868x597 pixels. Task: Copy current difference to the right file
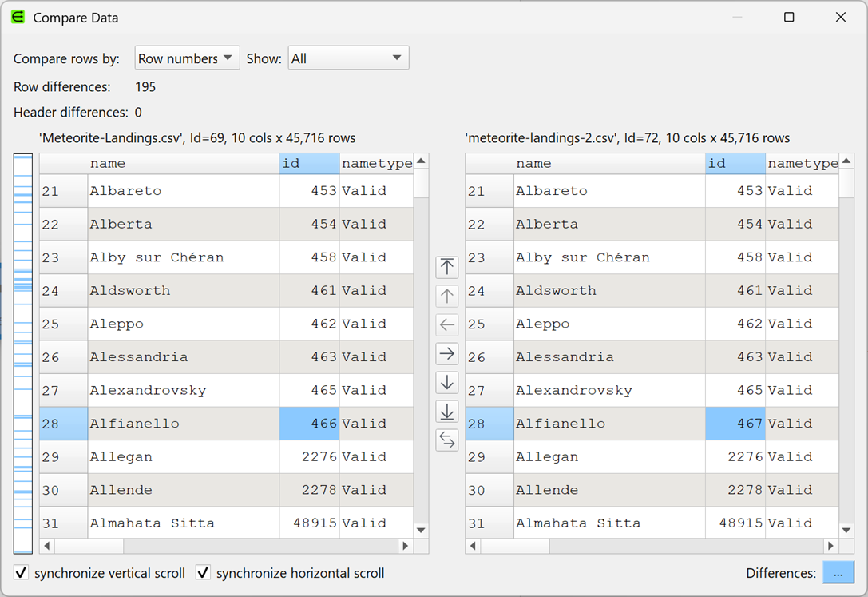click(x=446, y=353)
